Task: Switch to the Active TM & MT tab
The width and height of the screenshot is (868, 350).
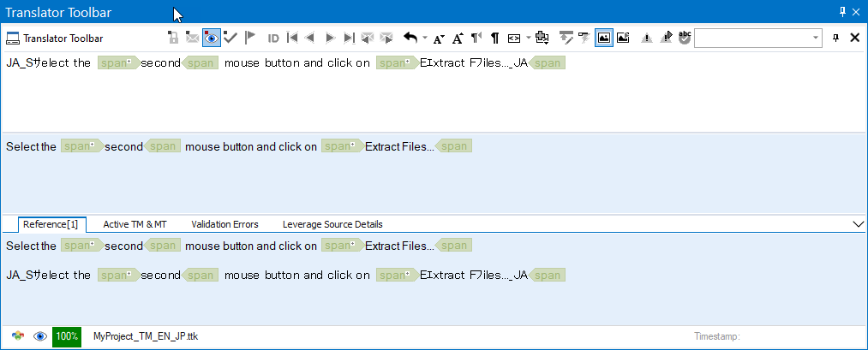Action: [135, 224]
